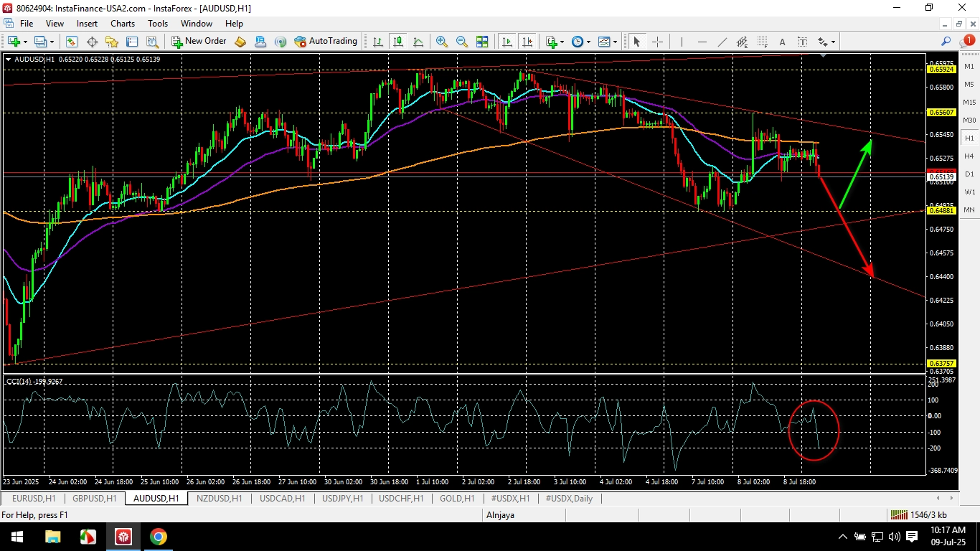This screenshot has width=980, height=551.
Task: Open the Charts menu
Action: (x=123, y=24)
